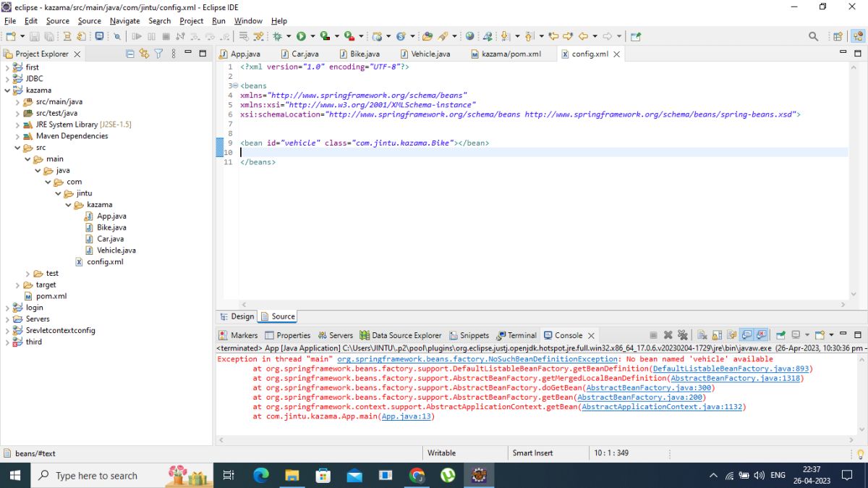Open the Navigate menu
868x488 pixels.
(x=124, y=21)
